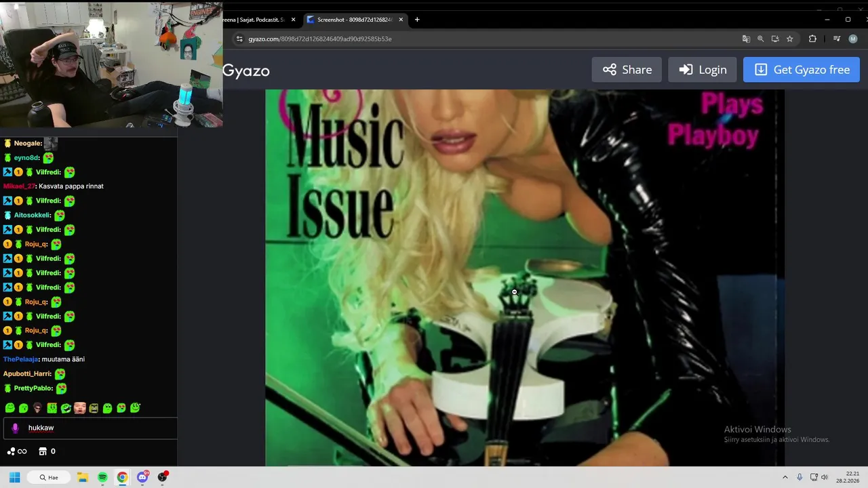Click the system tray network icon
This screenshot has width=868, height=488.
coord(814,477)
